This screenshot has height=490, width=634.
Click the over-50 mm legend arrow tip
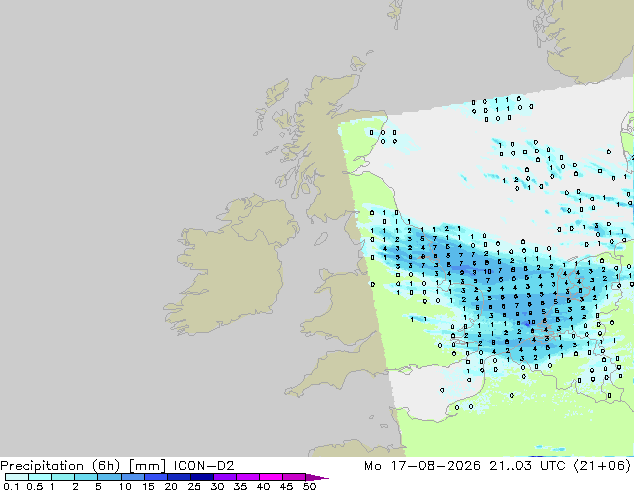pyautogui.click(x=317, y=477)
